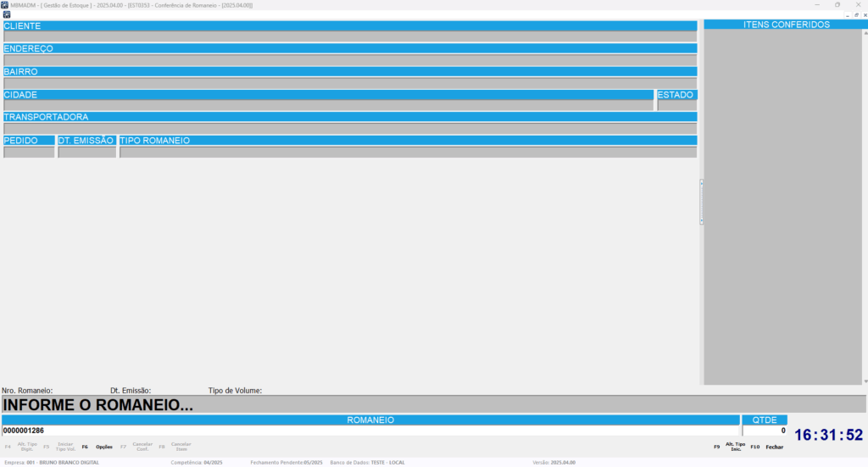Click the F4 Alt. Tipo Digit. button

(x=21, y=447)
